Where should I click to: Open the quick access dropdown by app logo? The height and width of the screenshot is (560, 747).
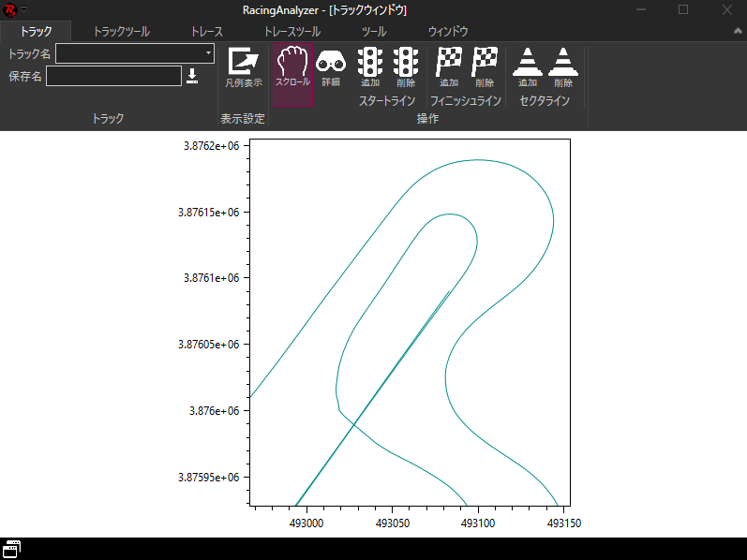pos(23,9)
